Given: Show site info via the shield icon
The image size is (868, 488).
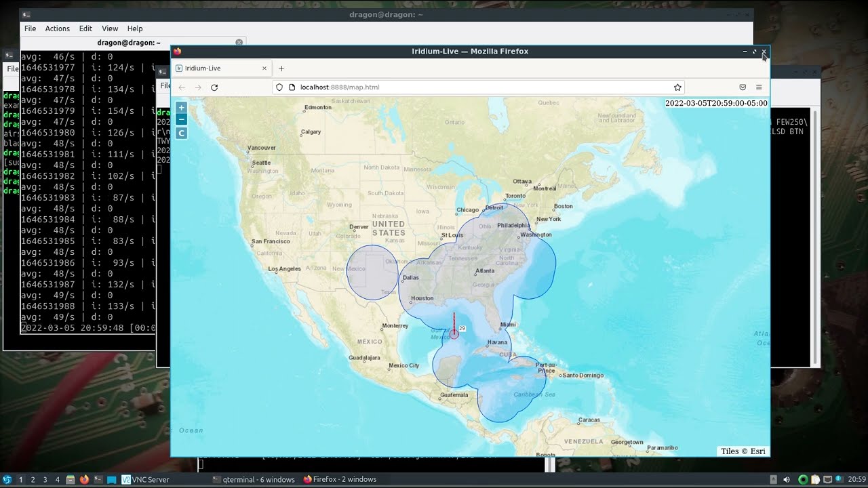Looking at the screenshot, I should (x=279, y=87).
